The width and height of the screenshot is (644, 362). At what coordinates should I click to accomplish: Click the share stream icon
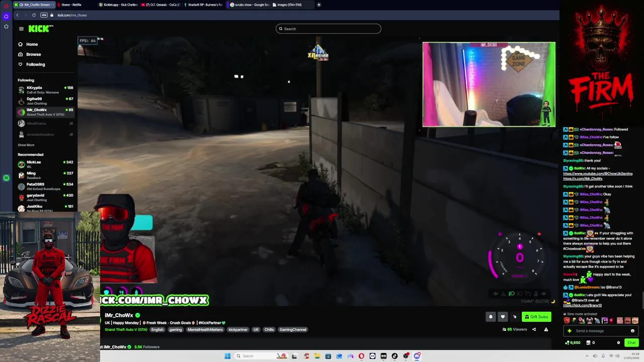(534, 329)
